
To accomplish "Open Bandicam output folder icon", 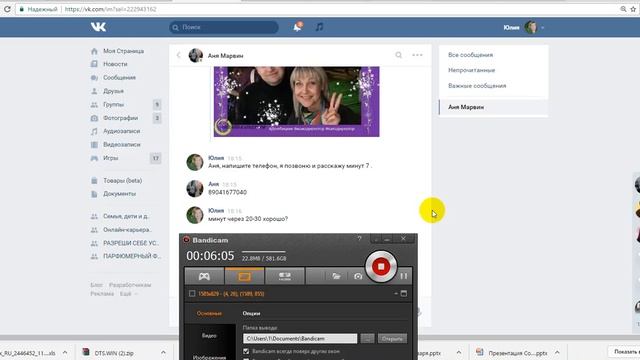I will (336, 276).
